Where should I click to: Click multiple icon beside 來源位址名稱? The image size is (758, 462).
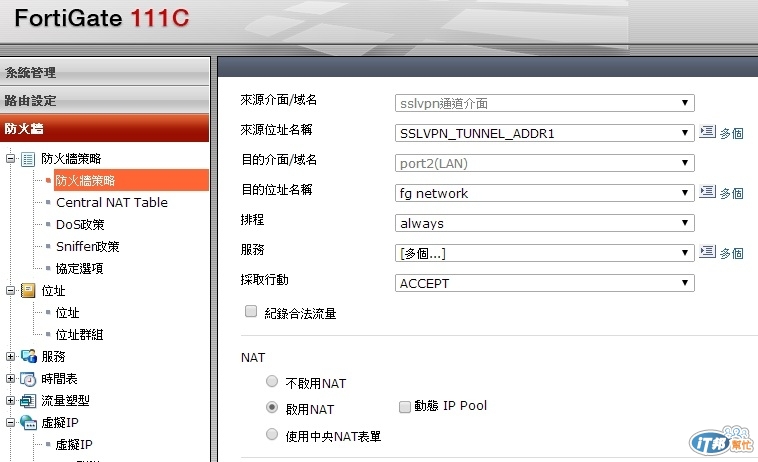tap(708, 132)
